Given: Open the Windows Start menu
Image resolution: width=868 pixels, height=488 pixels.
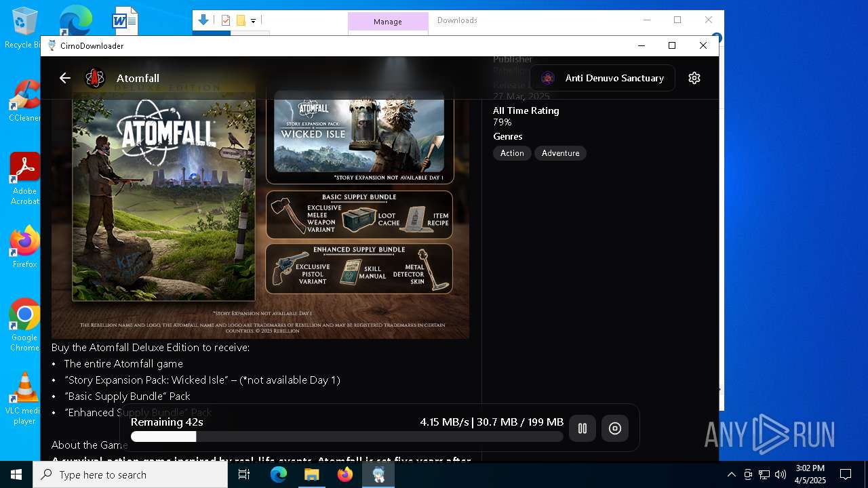Looking at the screenshot, I should 16,474.
